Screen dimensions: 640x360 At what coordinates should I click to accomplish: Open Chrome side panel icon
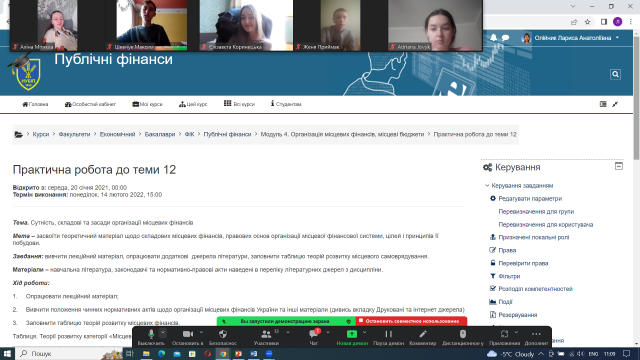click(x=604, y=22)
